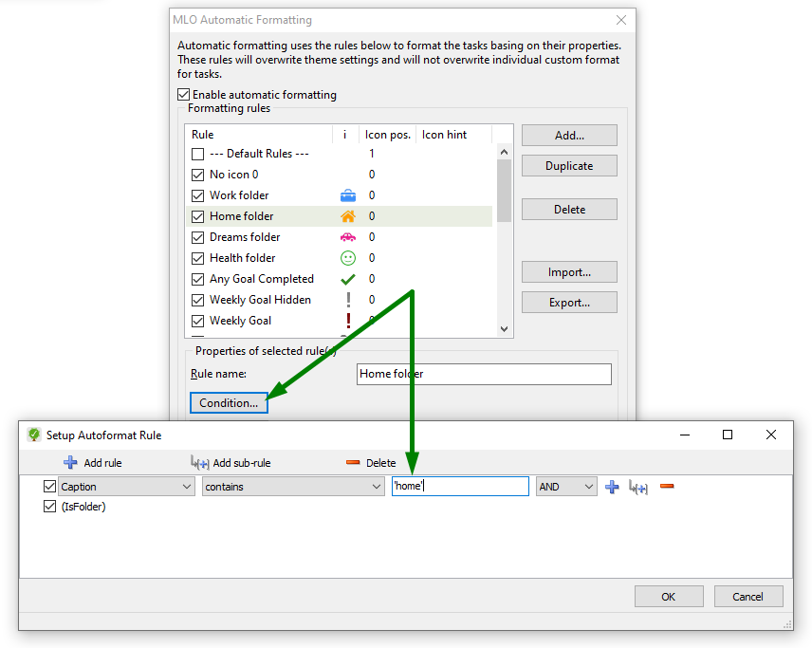
Task: Click the Setup Autoformat Rule app icon
Action: coord(34,435)
